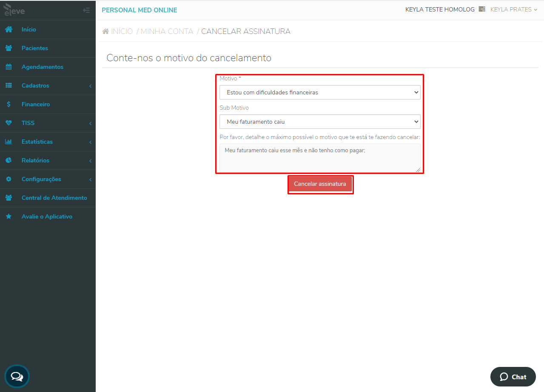The width and height of the screenshot is (544, 392).
Task: Click the MINHA CONTA breadcrumb link
Action: point(167,31)
